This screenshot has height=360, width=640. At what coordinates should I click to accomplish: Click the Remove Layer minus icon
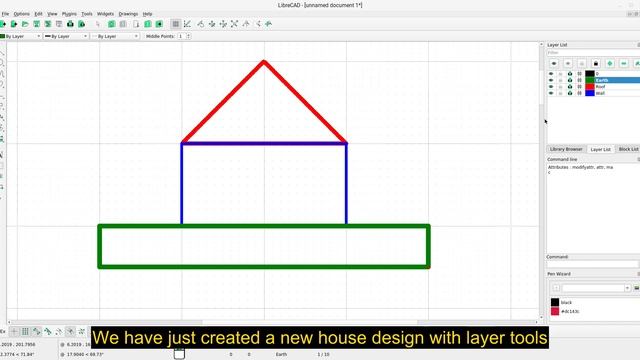624,64
